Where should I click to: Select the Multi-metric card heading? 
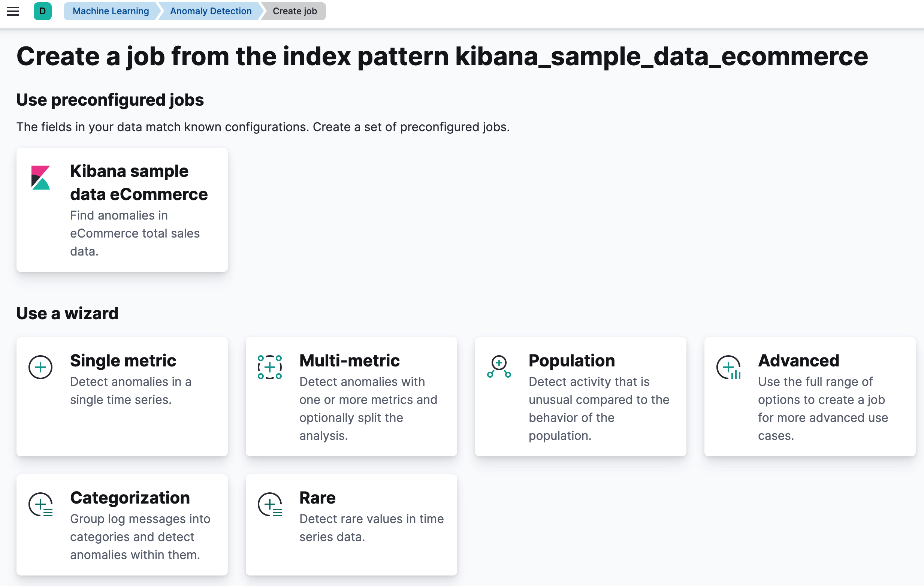tap(349, 360)
